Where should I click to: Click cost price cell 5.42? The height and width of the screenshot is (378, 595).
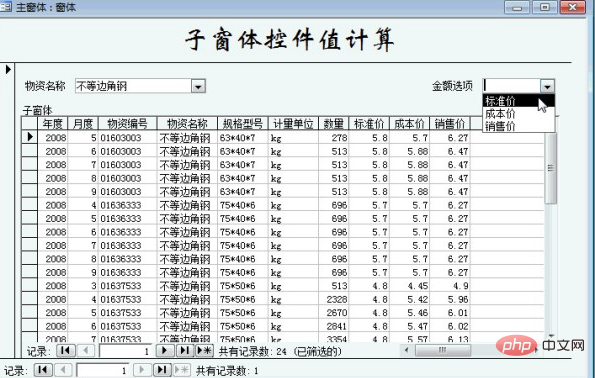click(x=409, y=299)
